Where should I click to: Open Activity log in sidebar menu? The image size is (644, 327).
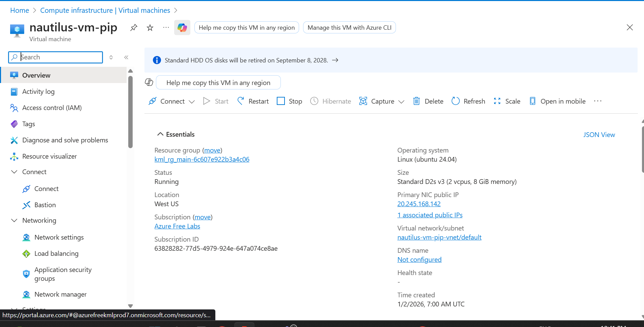38,91
